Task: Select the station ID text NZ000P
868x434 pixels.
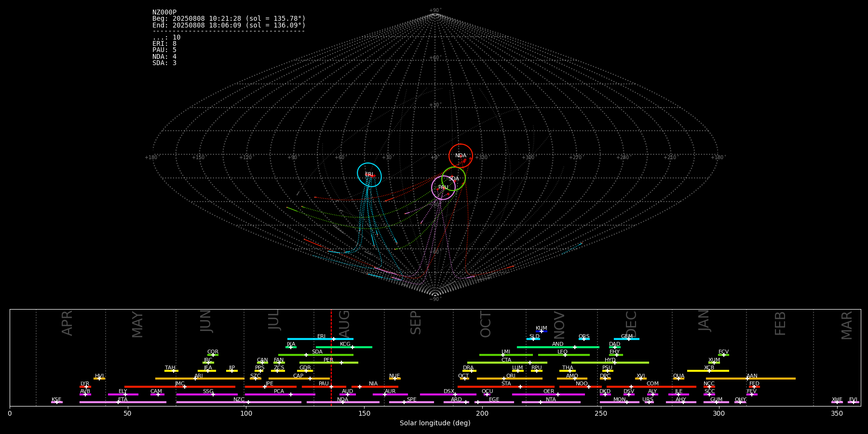Action: click(164, 13)
